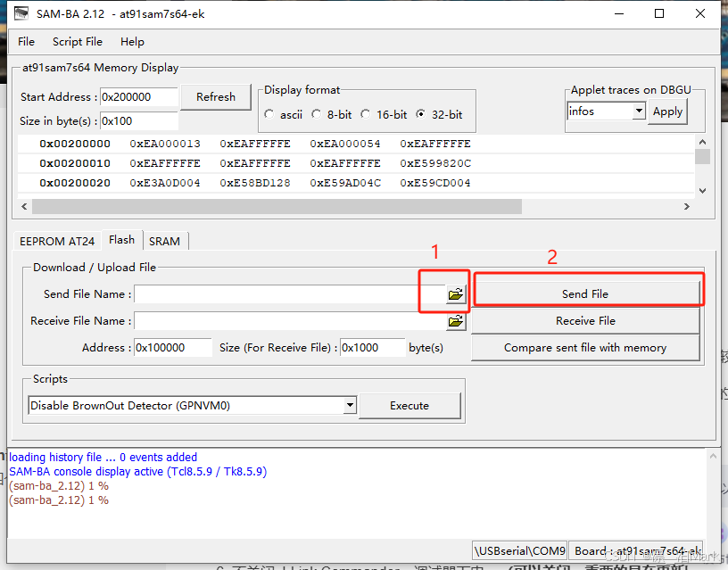Click memory value 0xEA000054
Screen dimensions: 728x570
click(x=345, y=144)
